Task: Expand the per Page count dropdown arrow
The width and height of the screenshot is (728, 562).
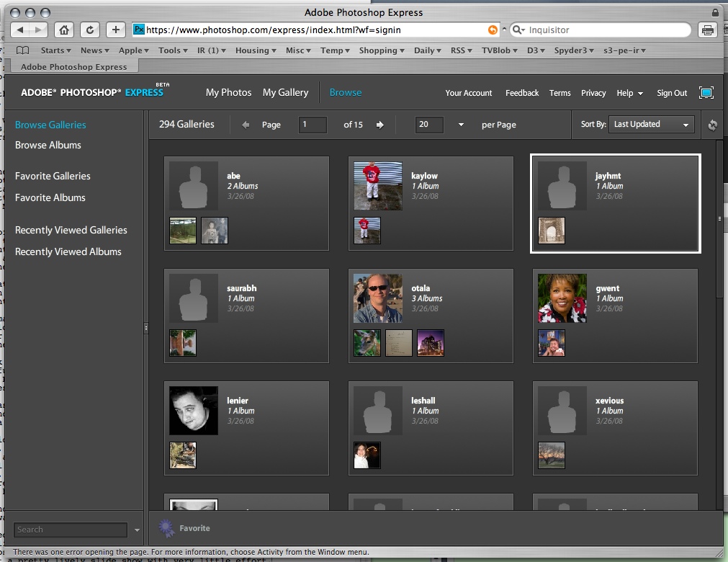Action: 461,125
